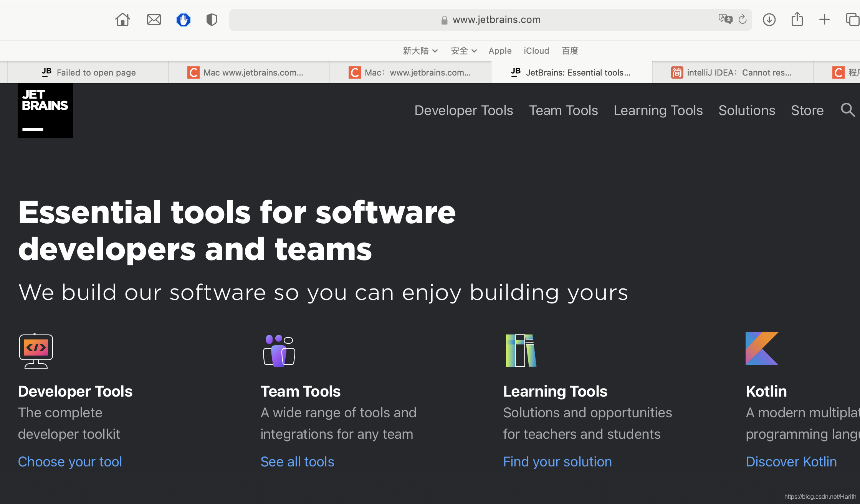The width and height of the screenshot is (860, 504).
Task: Open a new tab with plus icon
Action: 824,20
